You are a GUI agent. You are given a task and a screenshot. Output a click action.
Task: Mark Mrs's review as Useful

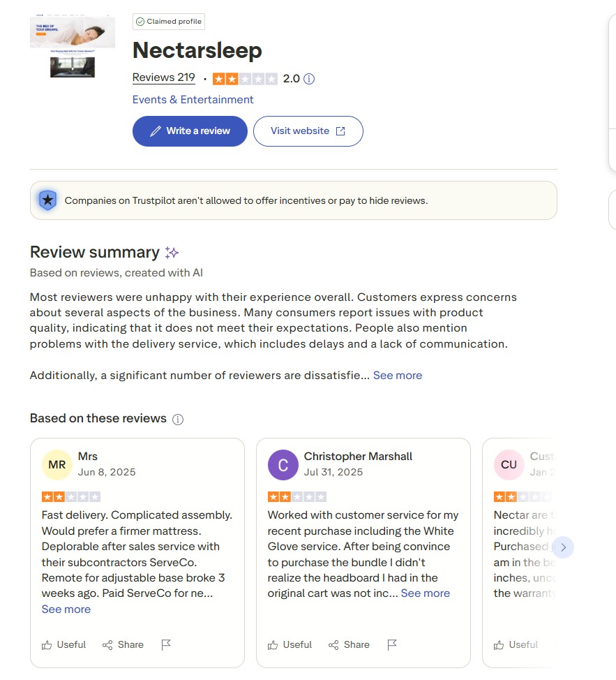pos(63,644)
